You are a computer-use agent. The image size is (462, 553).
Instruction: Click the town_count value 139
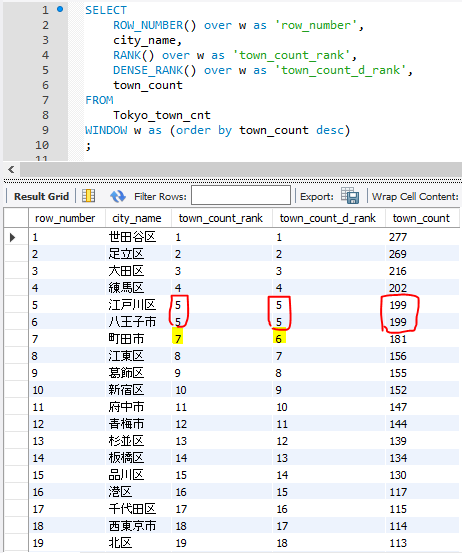[x=398, y=441]
